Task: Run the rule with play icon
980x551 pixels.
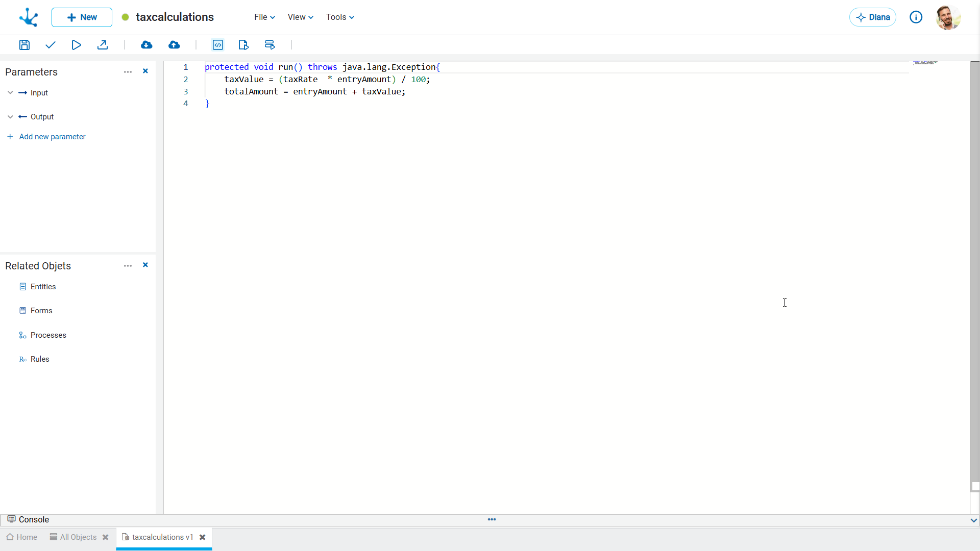Action: tap(76, 45)
